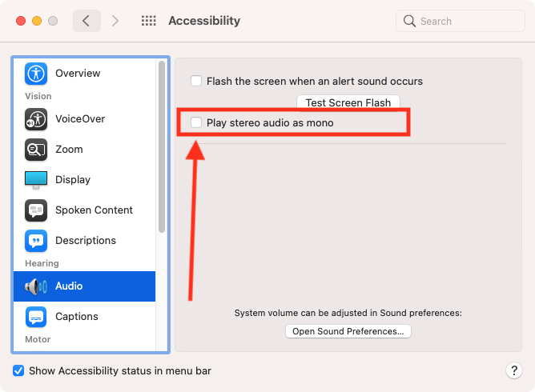Click the Audio speaker icon
535x392 pixels.
(36, 286)
